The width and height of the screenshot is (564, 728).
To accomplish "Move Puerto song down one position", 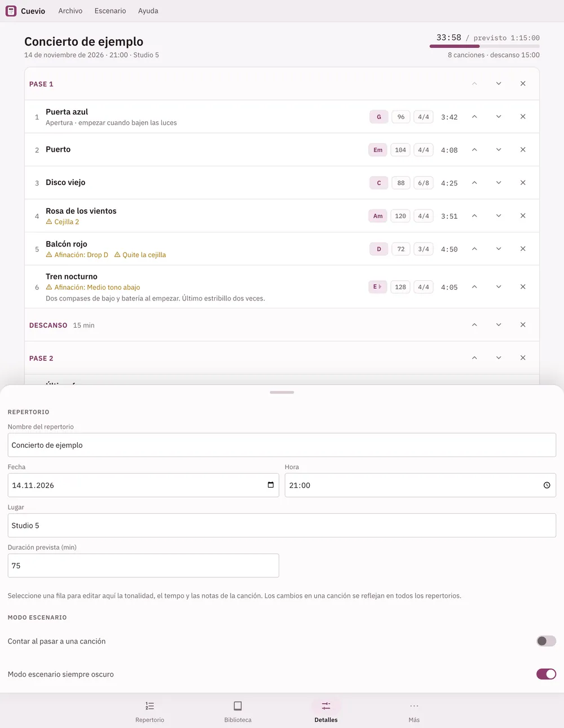I will [x=499, y=150].
